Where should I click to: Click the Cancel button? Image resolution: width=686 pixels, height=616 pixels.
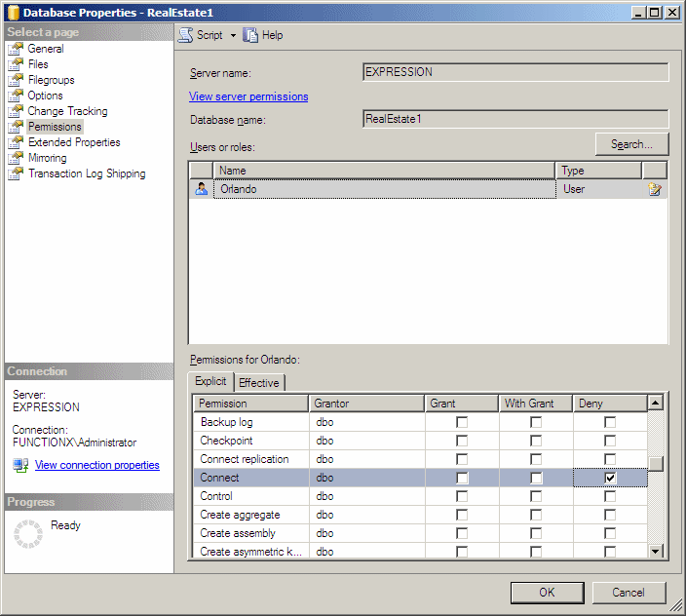629,593
